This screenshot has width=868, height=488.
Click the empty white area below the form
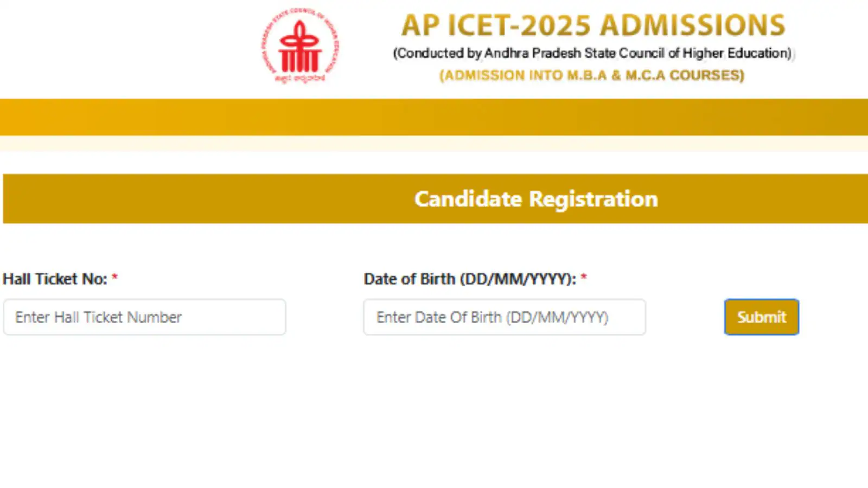coord(434,412)
